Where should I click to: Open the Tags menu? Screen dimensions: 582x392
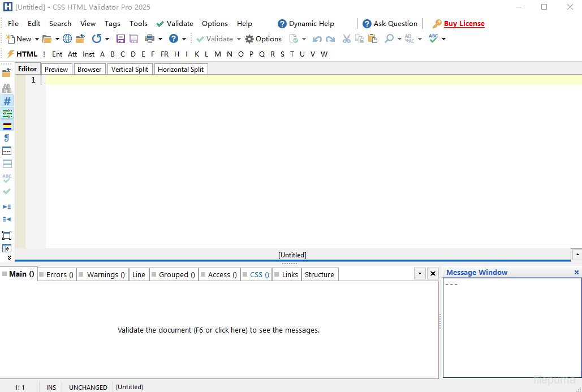pyautogui.click(x=112, y=23)
